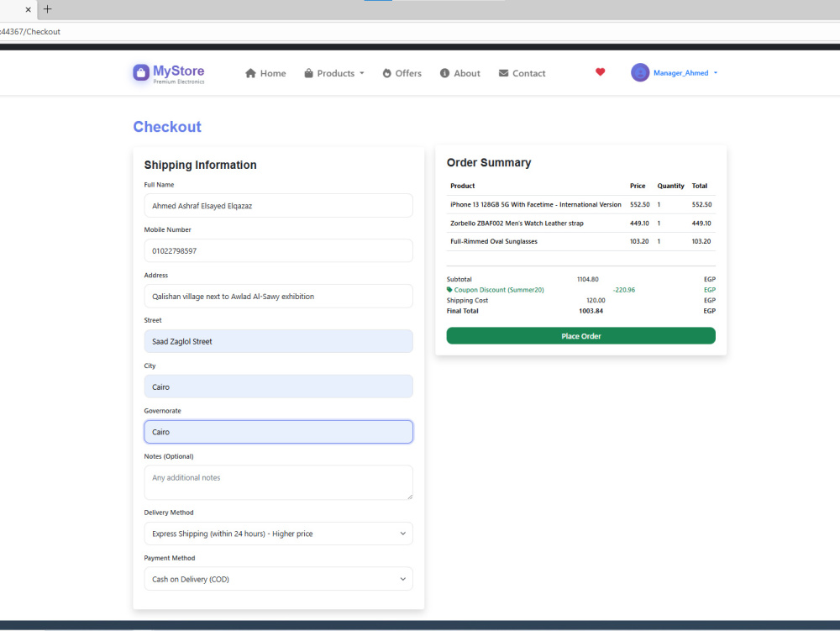Viewport: 840px width, 631px height.
Task: Click the Order Summary heading
Action: [x=489, y=163]
